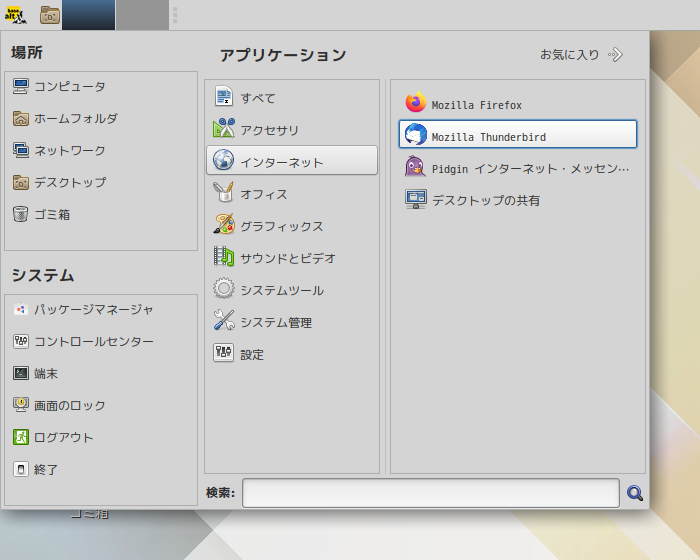Click the デスクトップ folder icon in 場所
The width and height of the screenshot is (700, 560).
(21, 182)
